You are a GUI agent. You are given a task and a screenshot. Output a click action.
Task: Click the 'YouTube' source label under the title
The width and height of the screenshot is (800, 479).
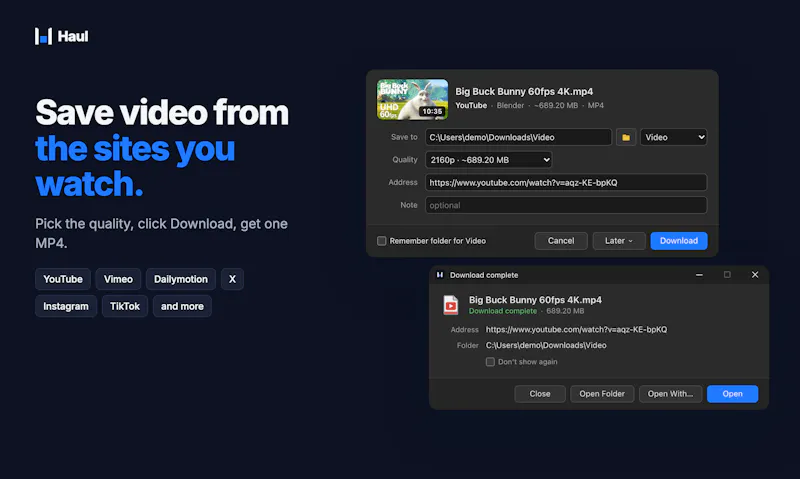coord(471,106)
